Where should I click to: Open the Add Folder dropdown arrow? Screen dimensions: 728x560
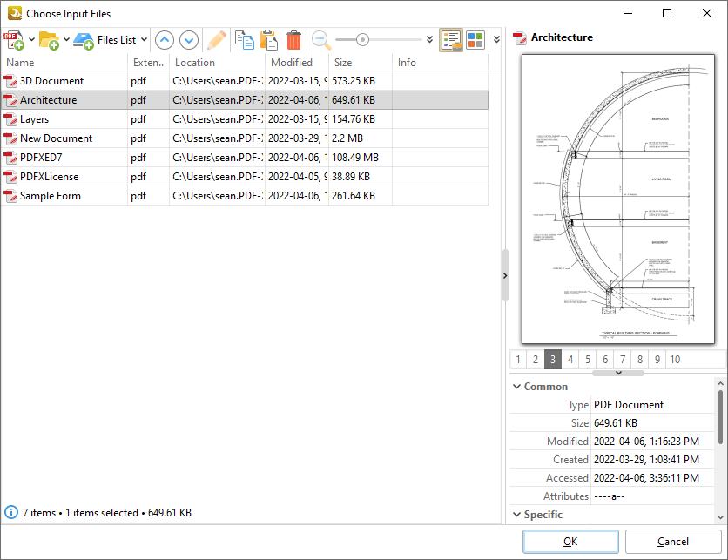(x=66, y=39)
